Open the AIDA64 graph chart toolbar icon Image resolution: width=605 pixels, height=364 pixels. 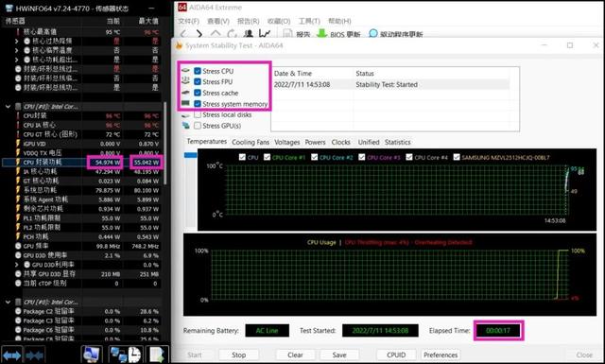[x=265, y=34]
